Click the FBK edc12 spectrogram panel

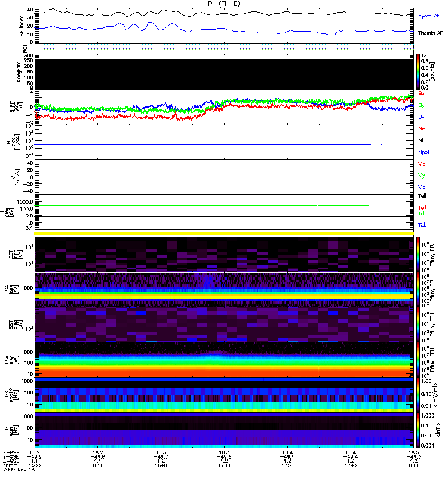224,395
